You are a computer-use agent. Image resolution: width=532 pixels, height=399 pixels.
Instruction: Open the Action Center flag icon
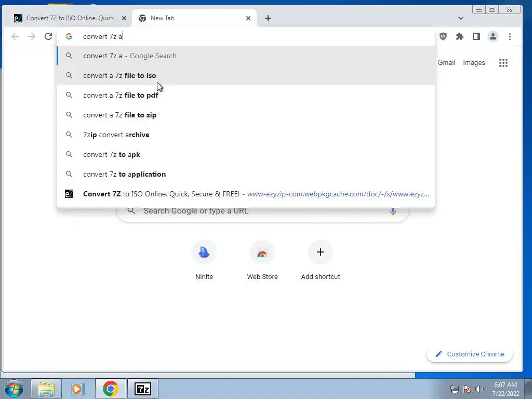tap(467, 389)
